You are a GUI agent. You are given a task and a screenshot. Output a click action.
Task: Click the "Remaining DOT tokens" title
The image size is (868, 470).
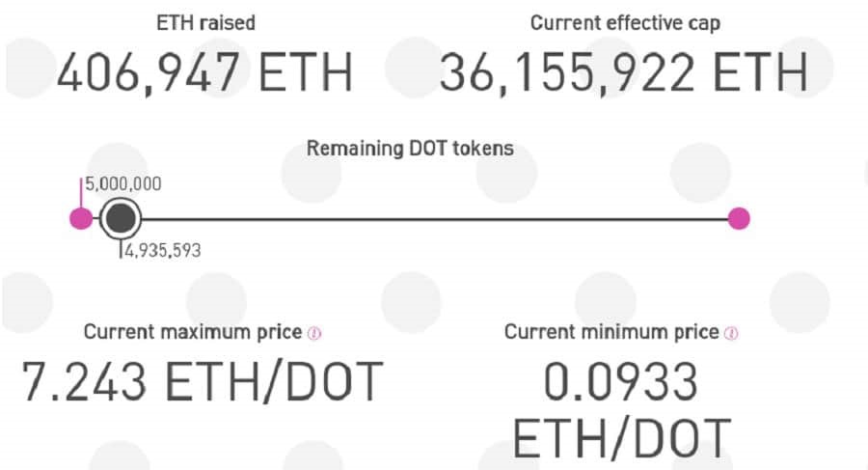pyautogui.click(x=410, y=149)
